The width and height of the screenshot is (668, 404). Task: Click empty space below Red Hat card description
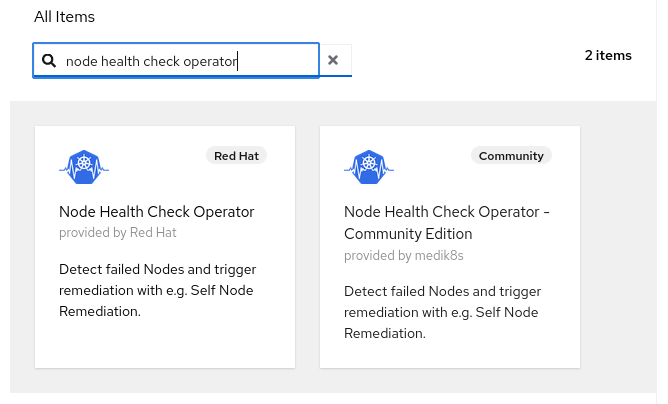tap(165, 345)
